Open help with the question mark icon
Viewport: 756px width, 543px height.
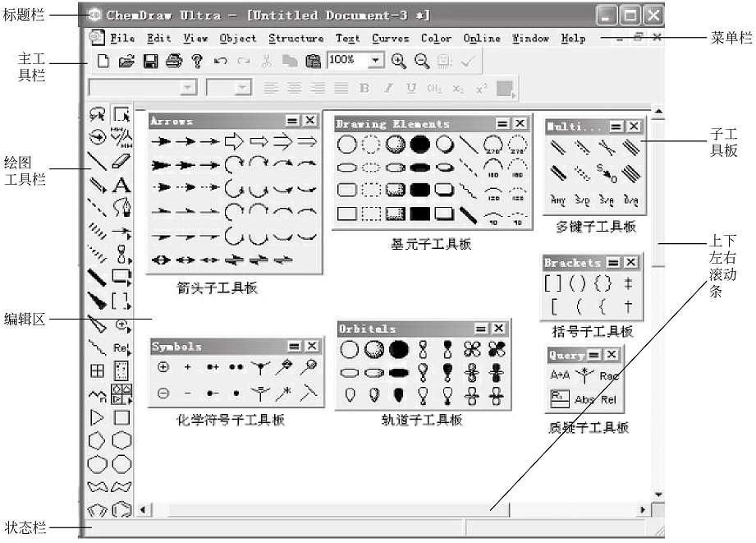pyautogui.click(x=197, y=62)
